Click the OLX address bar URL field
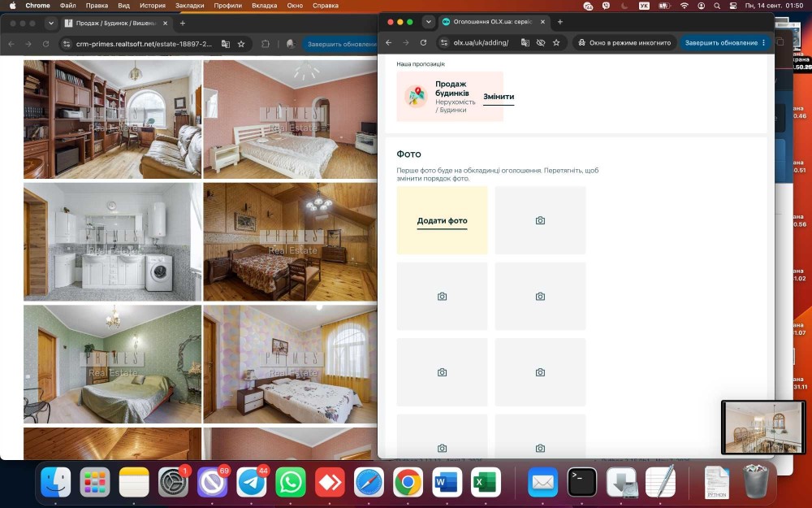The image size is (812, 508). [x=481, y=42]
